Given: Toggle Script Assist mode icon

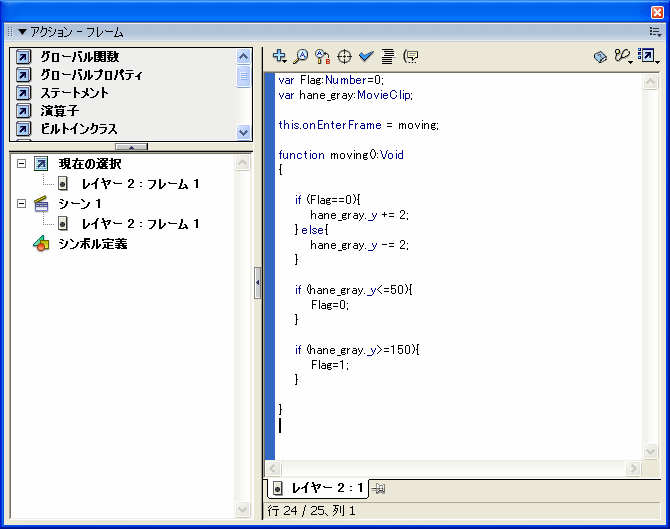Looking at the screenshot, I should (648, 56).
